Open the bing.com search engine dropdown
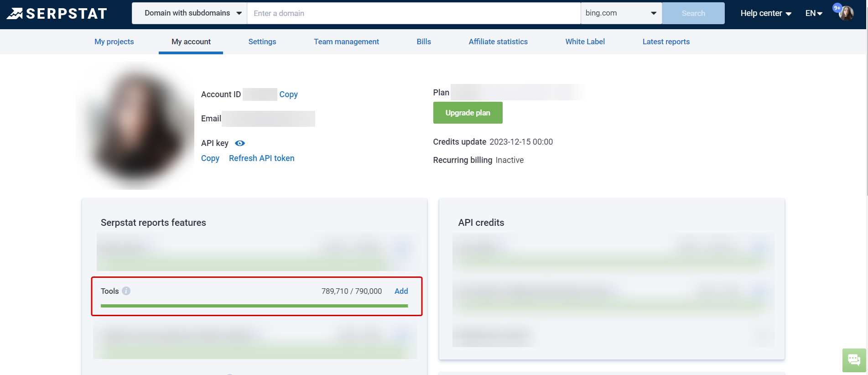868x375 pixels. point(621,13)
